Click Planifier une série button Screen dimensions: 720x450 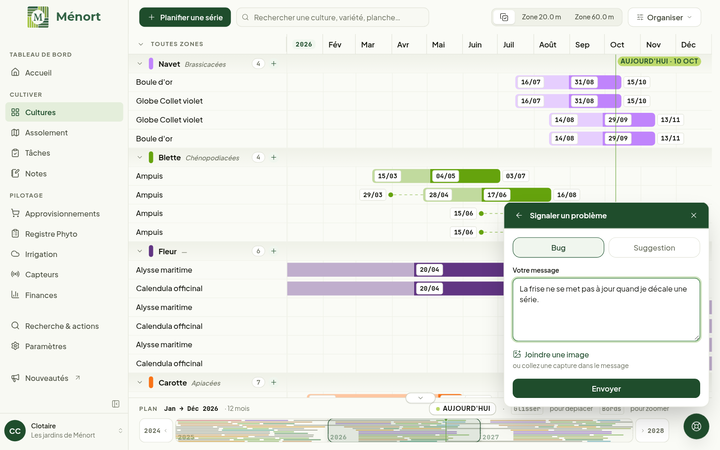(x=185, y=17)
